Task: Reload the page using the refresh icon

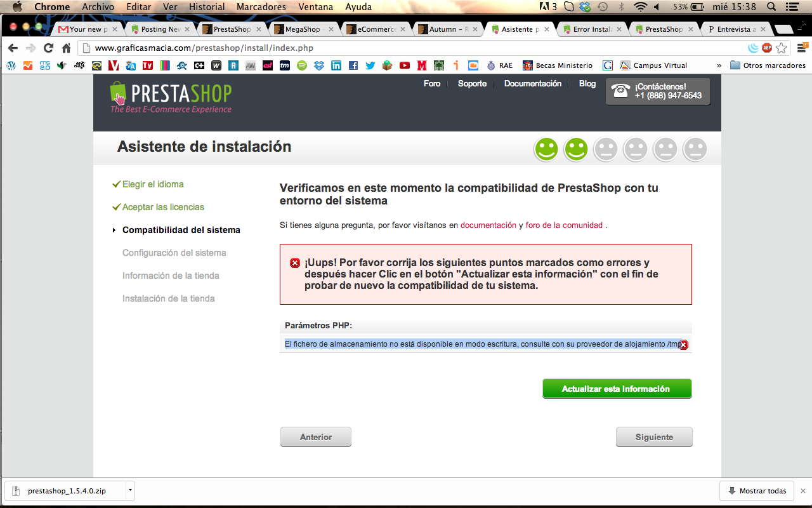Action: [x=48, y=48]
